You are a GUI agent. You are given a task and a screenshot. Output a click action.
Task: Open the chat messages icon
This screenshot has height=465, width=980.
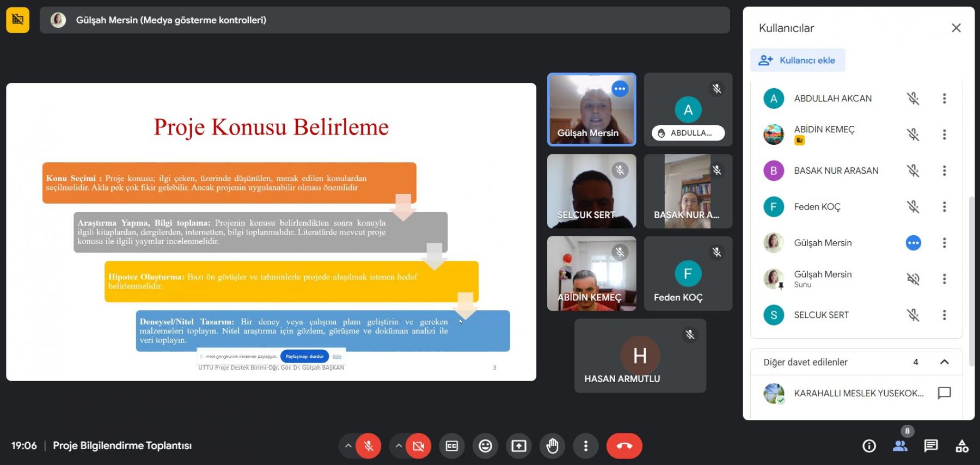point(930,446)
